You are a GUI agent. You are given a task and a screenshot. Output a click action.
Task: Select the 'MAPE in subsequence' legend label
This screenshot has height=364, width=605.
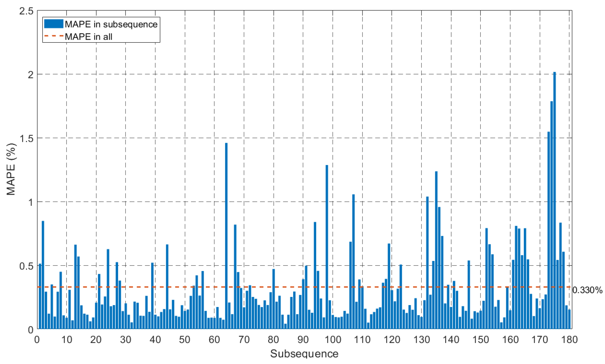111,24
